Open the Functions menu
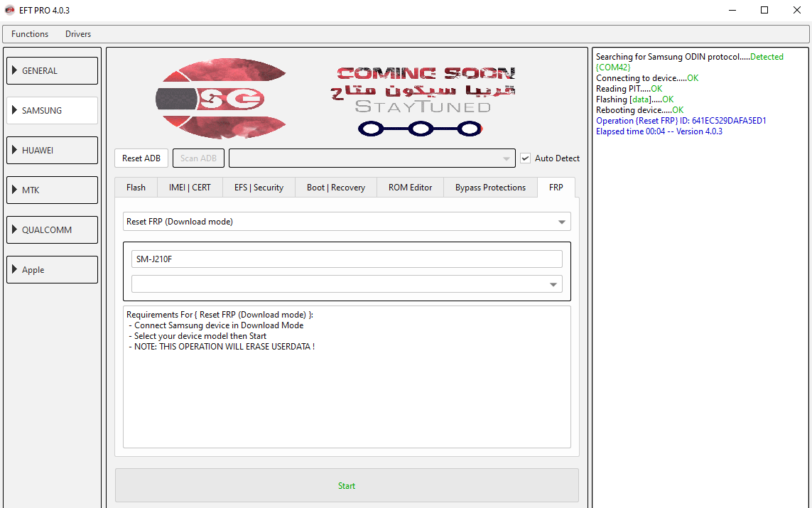The width and height of the screenshot is (812, 508). pyautogui.click(x=30, y=34)
